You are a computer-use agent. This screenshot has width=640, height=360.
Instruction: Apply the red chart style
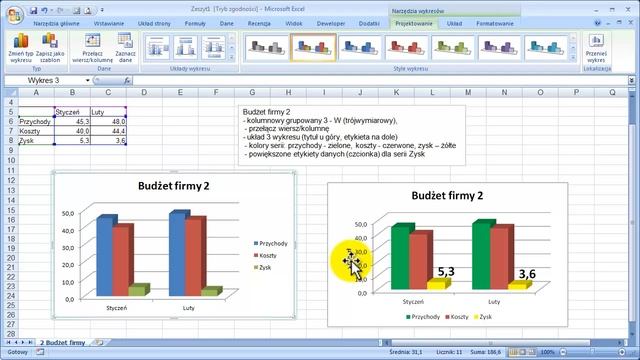pos(406,48)
